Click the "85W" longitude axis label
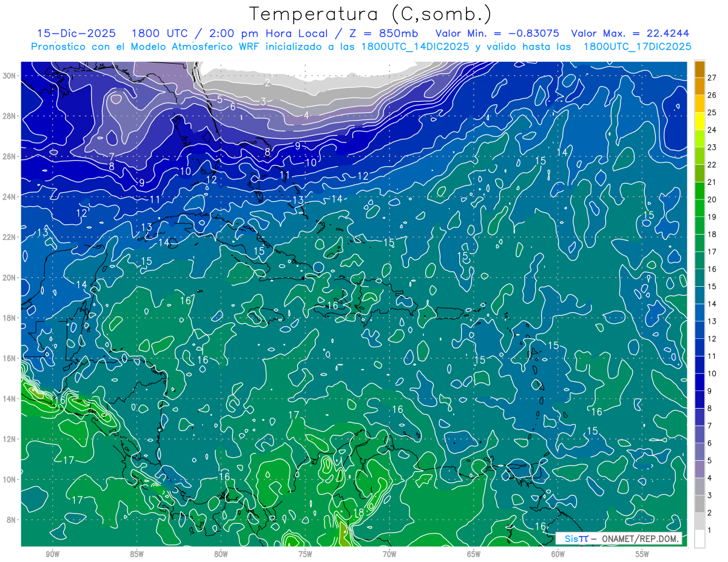The width and height of the screenshot is (728, 562). (136, 555)
